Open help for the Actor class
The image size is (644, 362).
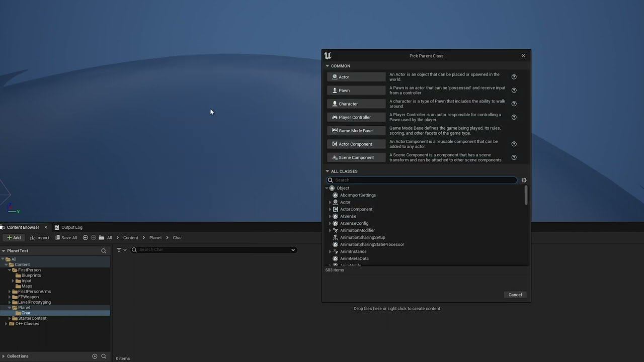point(514,77)
